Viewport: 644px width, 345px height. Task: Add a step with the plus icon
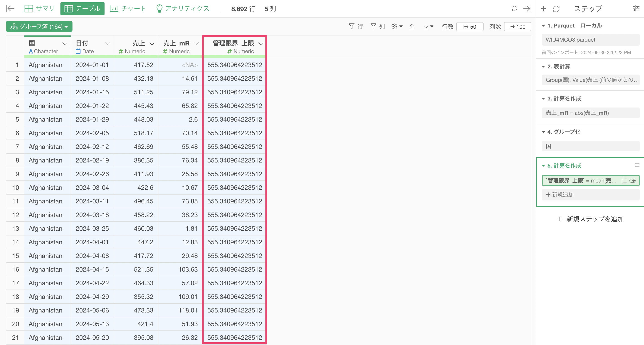(543, 9)
